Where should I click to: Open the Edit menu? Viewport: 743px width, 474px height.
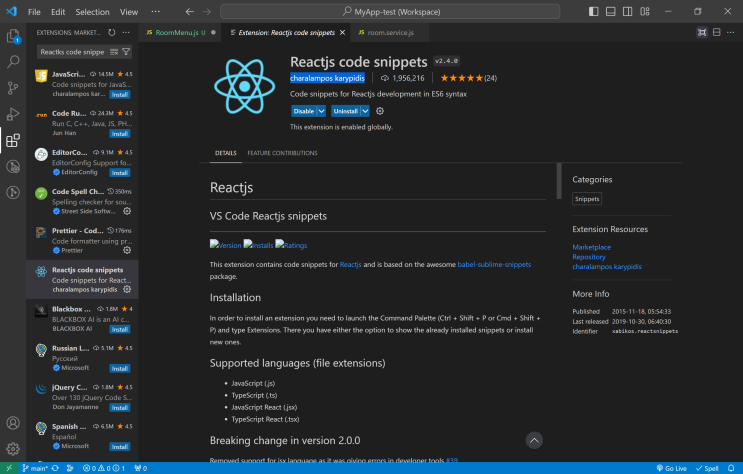pos(58,12)
